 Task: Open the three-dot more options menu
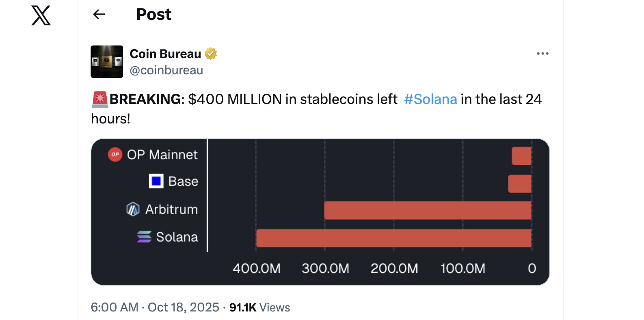[x=542, y=54]
